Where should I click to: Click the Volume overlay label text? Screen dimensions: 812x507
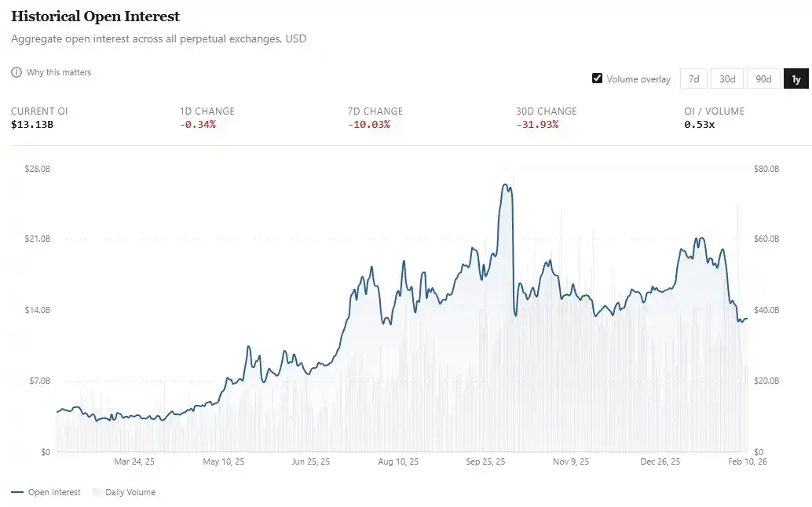(638, 79)
